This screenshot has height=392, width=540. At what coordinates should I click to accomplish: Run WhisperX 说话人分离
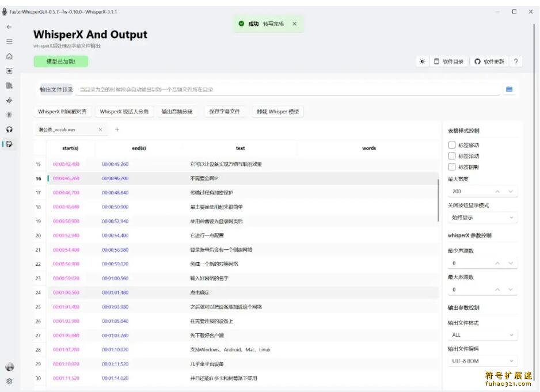pos(124,112)
